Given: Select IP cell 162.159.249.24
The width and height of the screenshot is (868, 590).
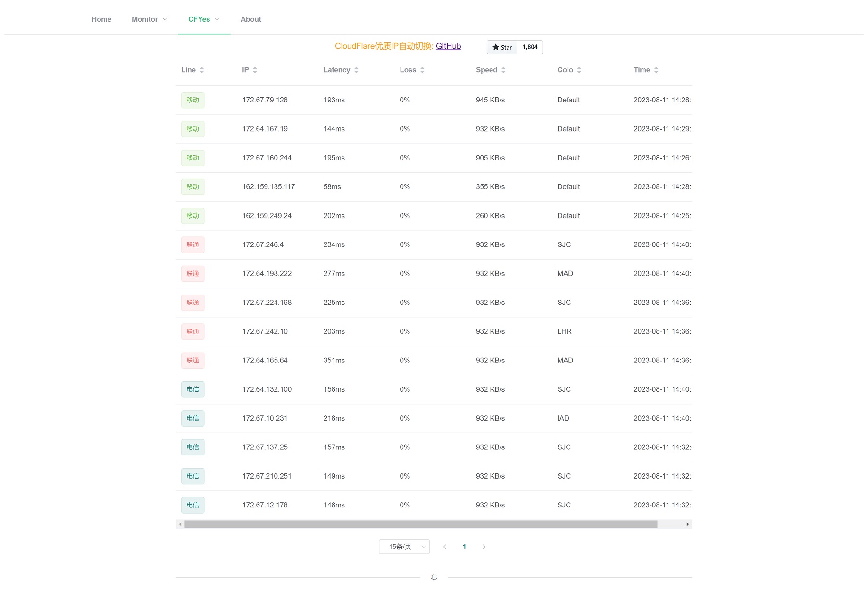Looking at the screenshot, I should (x=267, y=216).
